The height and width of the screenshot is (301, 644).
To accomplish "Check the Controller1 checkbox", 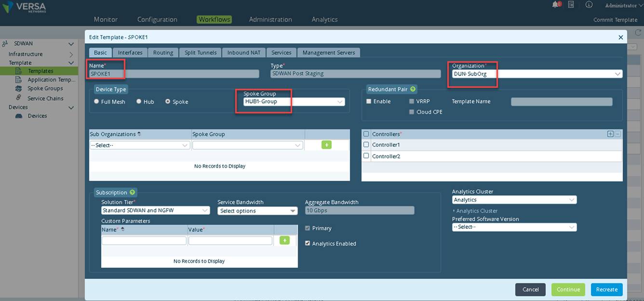I will click(366, 144).
